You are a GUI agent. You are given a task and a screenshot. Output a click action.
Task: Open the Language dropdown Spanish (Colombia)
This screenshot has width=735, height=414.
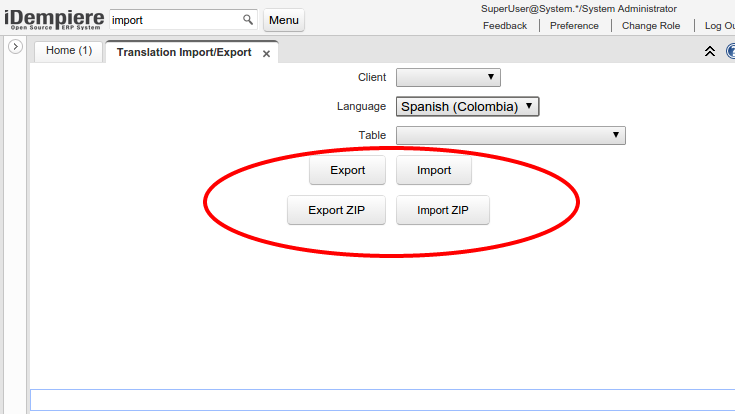[467, 106]
